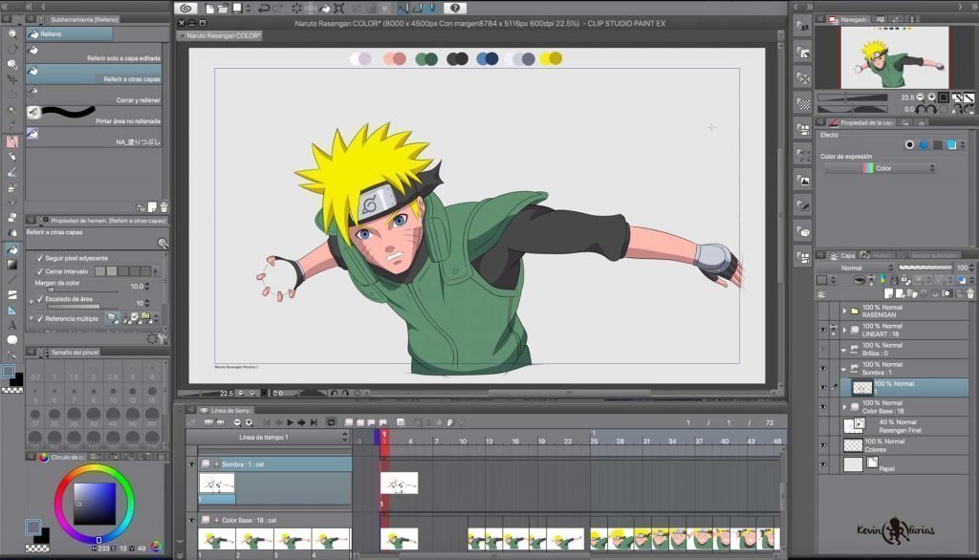Apply the border effect circle icon

[910, 145]
